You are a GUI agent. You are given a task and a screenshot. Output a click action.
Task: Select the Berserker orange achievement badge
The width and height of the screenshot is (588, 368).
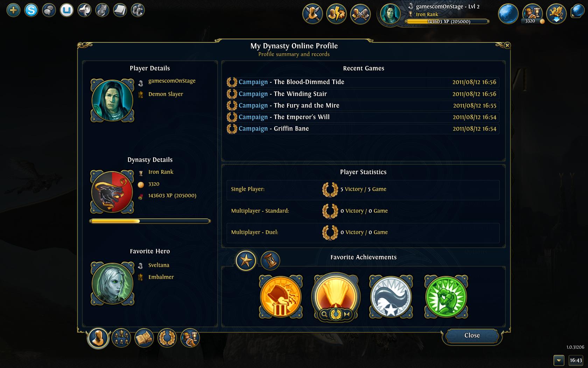[x=280, y=297]
